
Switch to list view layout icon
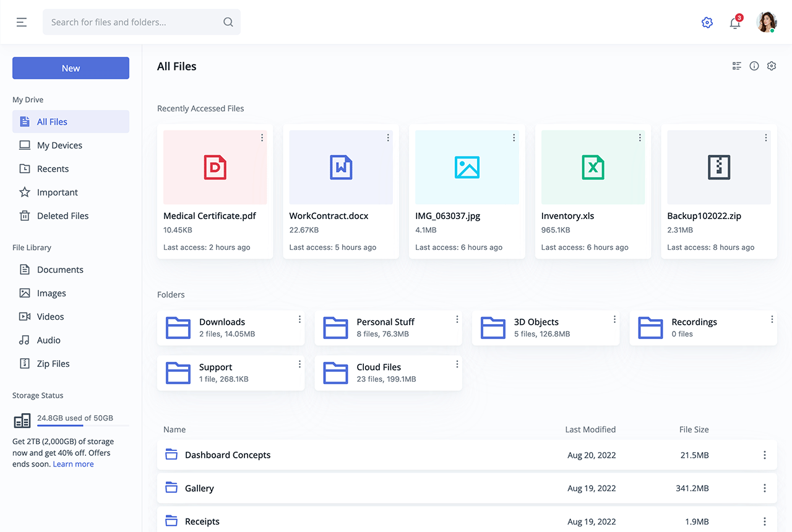737,66
